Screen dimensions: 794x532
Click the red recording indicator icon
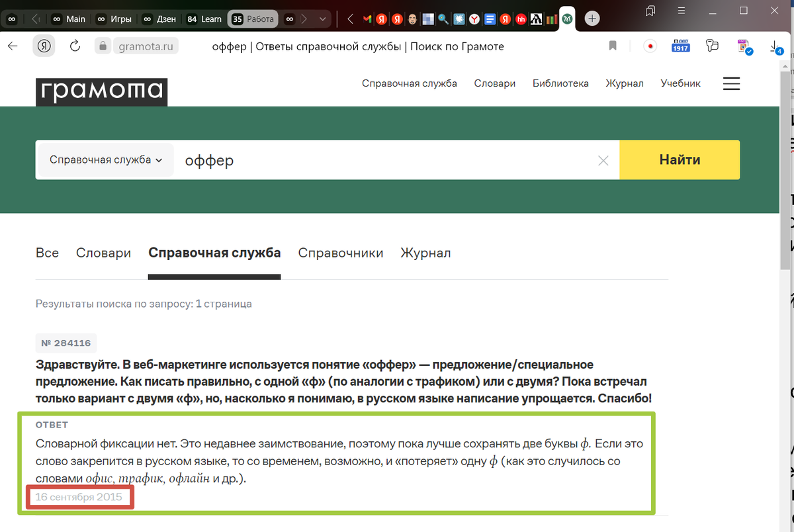[x=650, y=46]
